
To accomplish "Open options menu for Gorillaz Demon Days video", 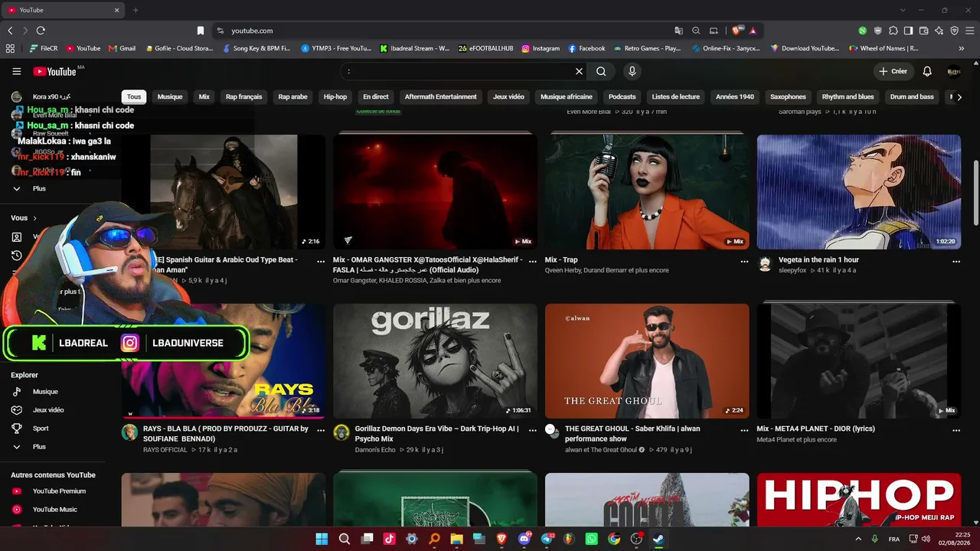I will pos(532,430).
